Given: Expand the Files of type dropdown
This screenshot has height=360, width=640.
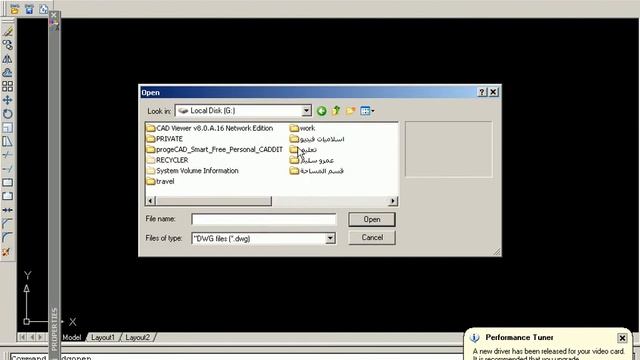Looking at the screenshot, I should click(330, 238).
